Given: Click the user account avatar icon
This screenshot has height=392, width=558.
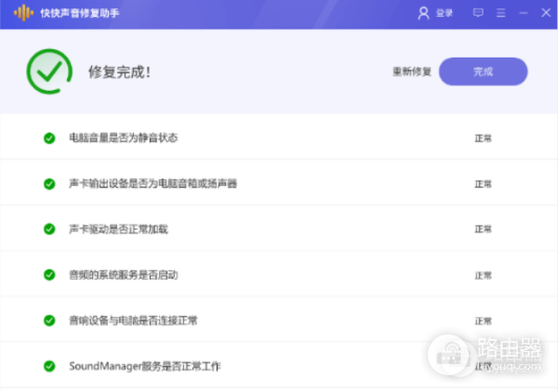Looking at the screenshot, I should pos(424,13).
